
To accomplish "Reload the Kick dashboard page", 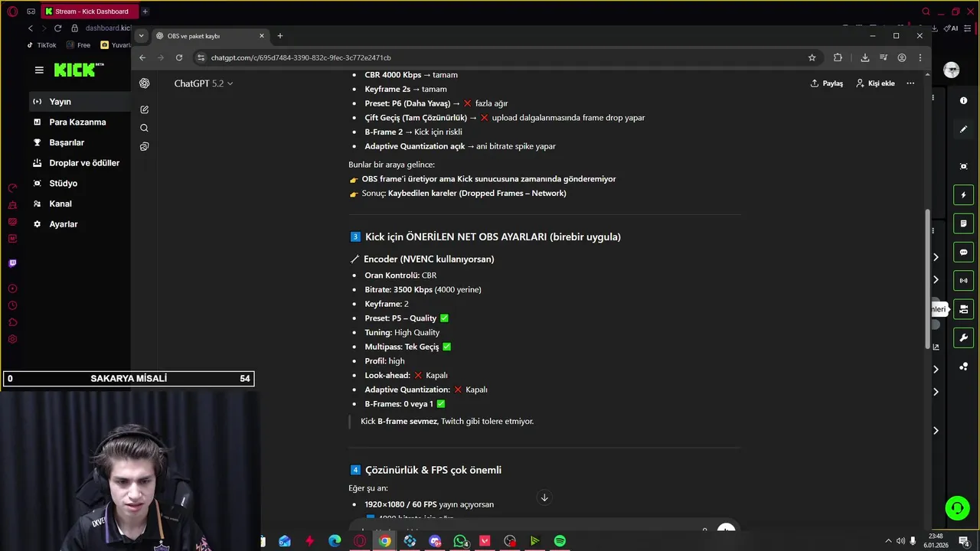I will pos(57,28).
